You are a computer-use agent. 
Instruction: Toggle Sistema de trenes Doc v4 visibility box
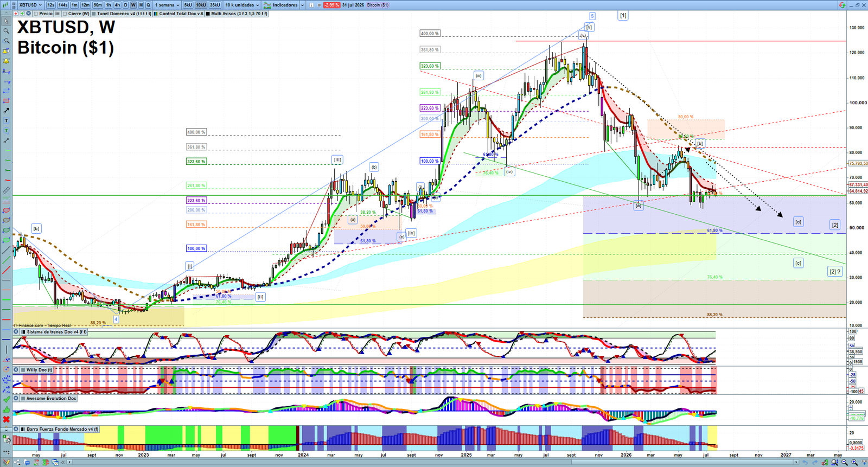(23, 332)
